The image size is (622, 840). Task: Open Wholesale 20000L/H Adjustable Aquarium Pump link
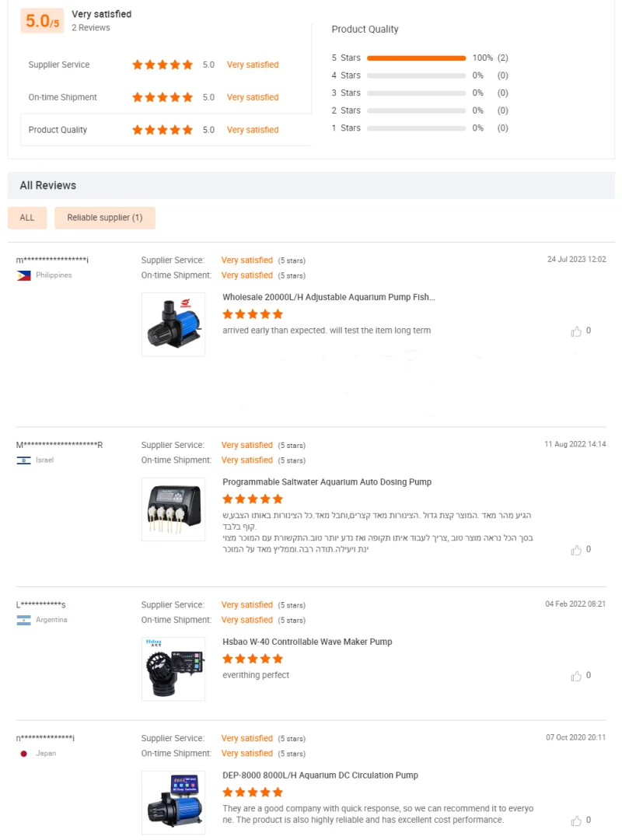[x=329, y=297]
